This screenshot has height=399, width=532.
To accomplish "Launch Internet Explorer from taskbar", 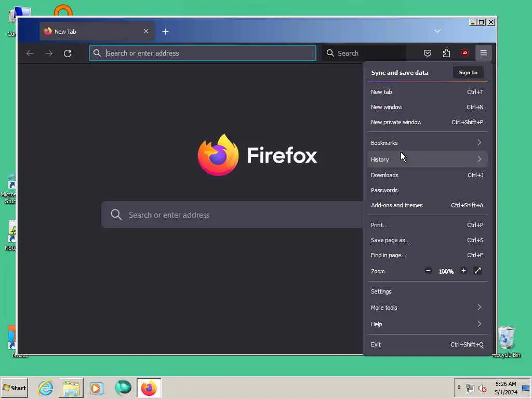I will [46, 388].
